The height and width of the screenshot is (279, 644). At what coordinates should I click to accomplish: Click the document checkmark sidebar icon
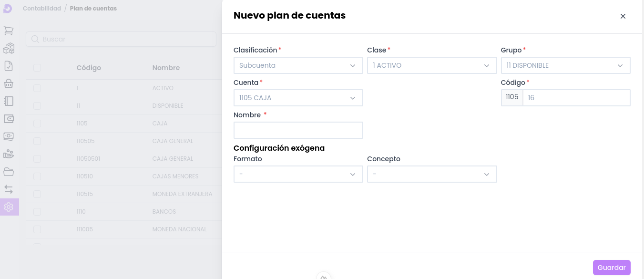9,66
